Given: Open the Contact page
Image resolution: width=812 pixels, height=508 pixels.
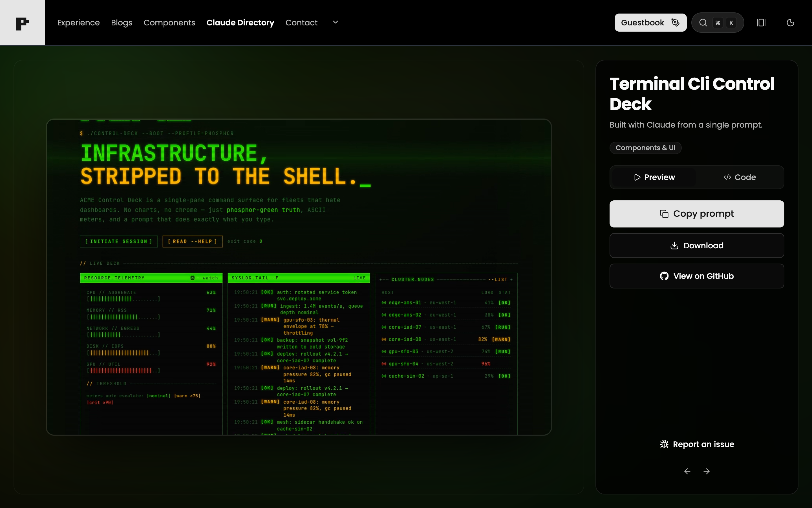Looking at the screenshot, I should pos(301,23).
